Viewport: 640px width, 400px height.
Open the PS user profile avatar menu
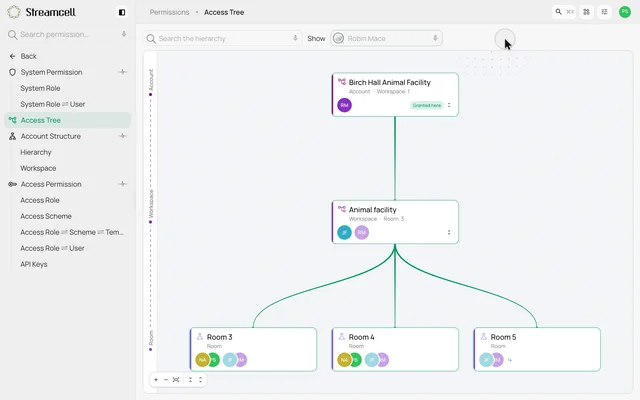[624, 12]
